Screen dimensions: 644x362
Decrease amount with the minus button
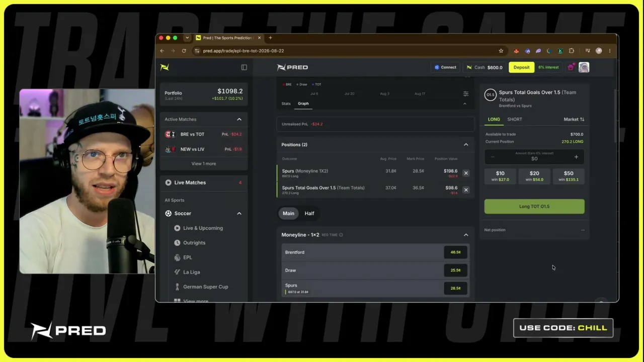(x=493, y=157)
